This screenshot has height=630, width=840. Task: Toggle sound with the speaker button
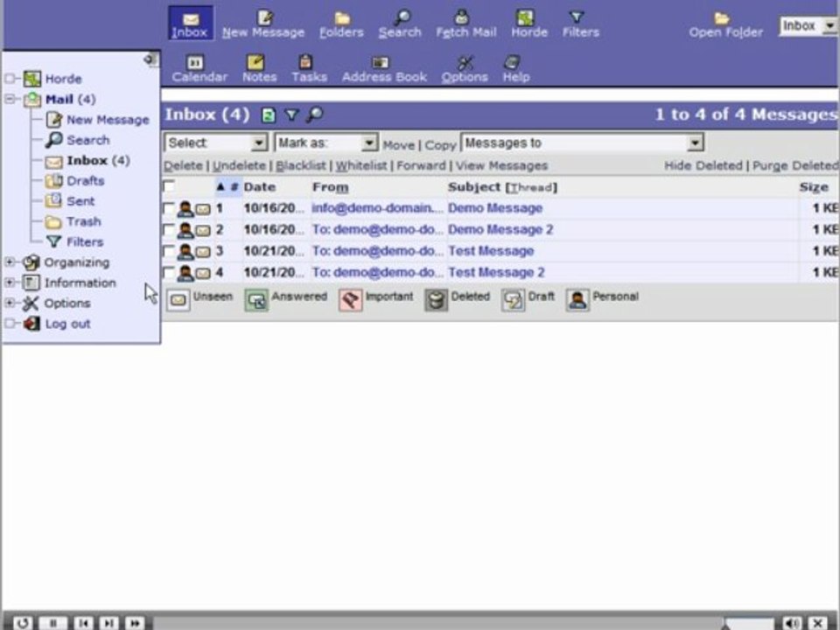[792, 624]
